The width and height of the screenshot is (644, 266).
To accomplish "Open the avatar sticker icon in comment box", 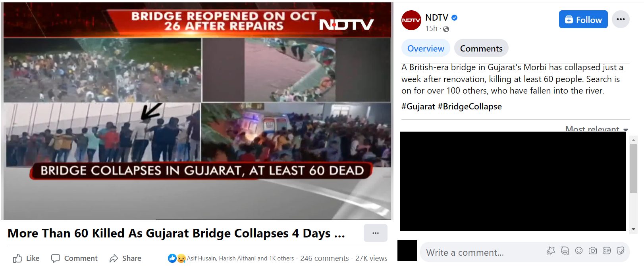I will pyautogui.click(x=565, y=251).
